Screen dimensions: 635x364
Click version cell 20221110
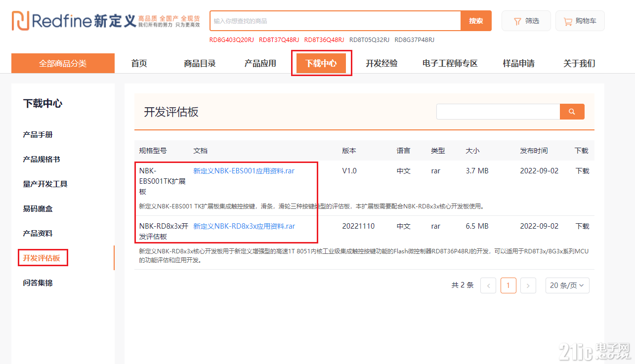[x=358, y=226]
